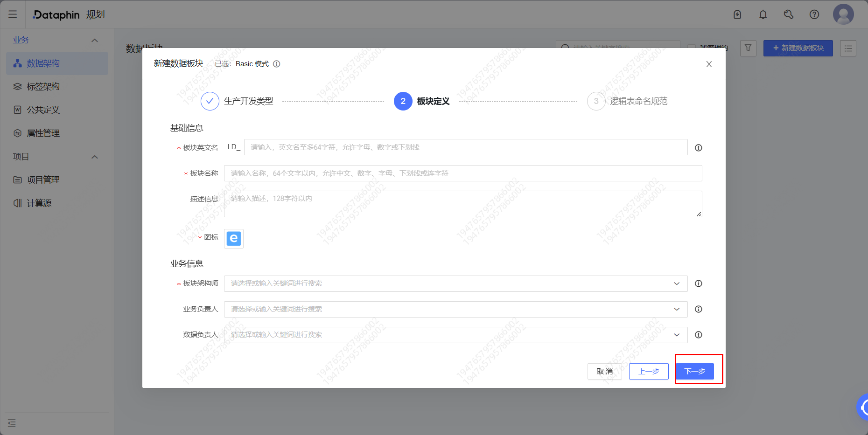Screen dimensions: 868x435
Task: Select 数据架构 in the sidebar
Action: pyautogui.click(x=43, y=63)
